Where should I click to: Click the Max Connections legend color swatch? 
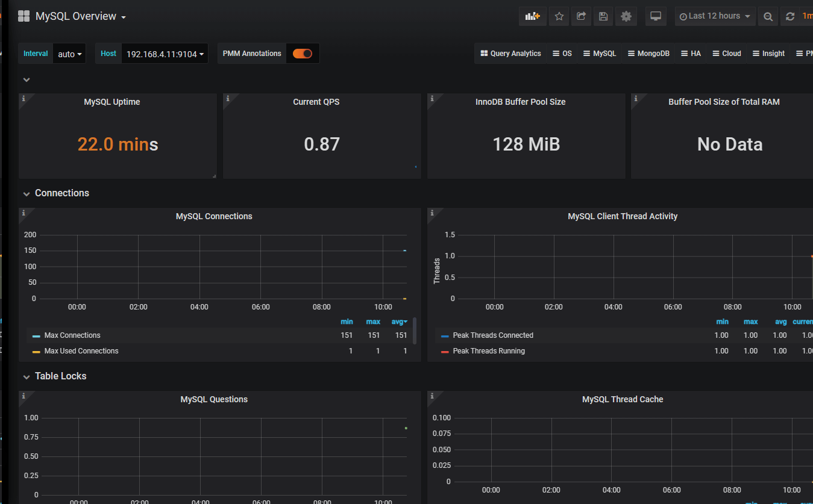pyautogui.click(x=36, y=336)
